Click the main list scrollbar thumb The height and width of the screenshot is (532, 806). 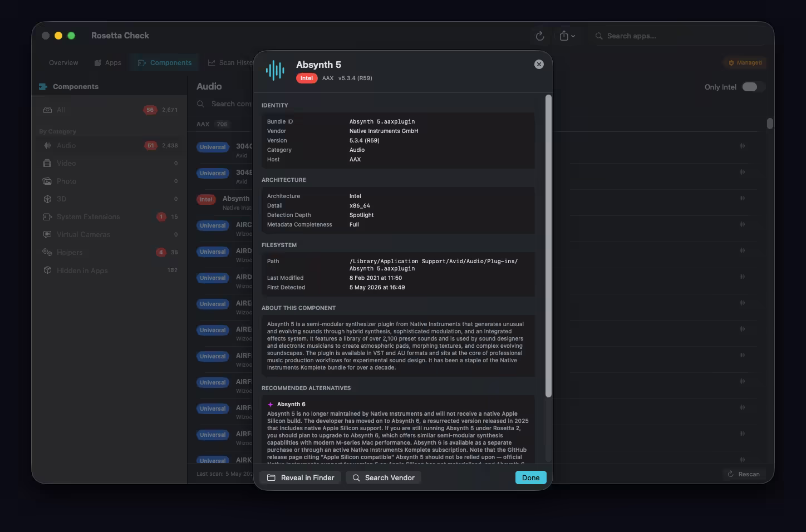(770, 124)
